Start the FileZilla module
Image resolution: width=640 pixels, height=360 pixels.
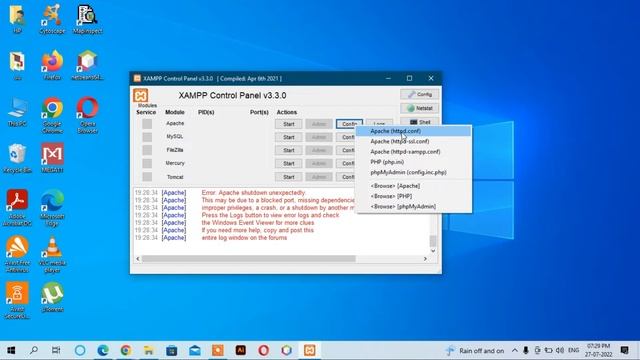click(289, 150)
